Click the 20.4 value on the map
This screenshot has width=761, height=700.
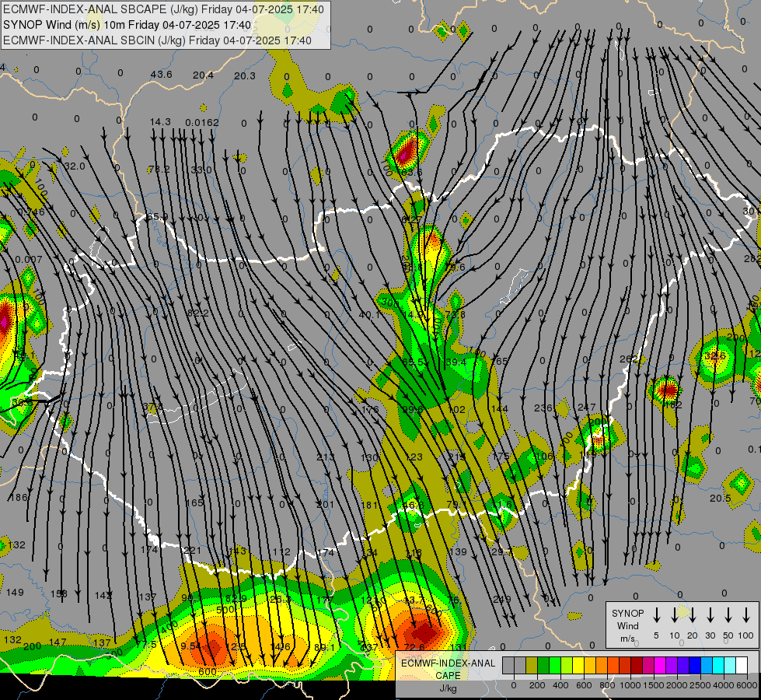[203, 75]
